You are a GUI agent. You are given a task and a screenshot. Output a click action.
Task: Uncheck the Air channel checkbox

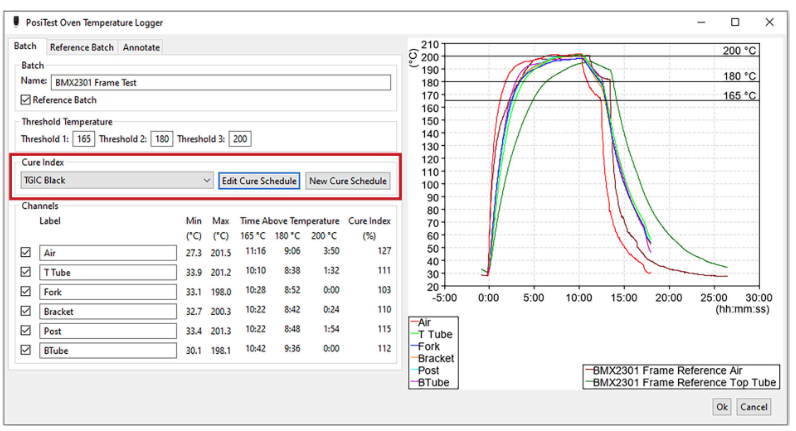26,252
